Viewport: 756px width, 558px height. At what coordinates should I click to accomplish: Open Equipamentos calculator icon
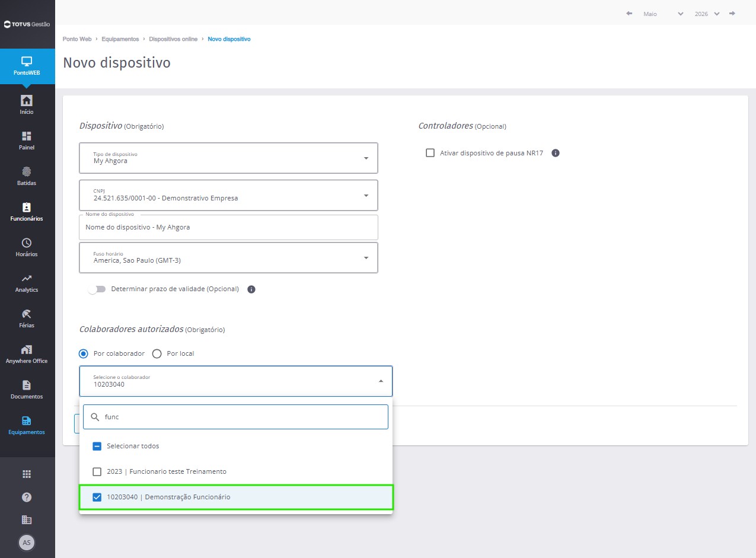click(27, 420)
